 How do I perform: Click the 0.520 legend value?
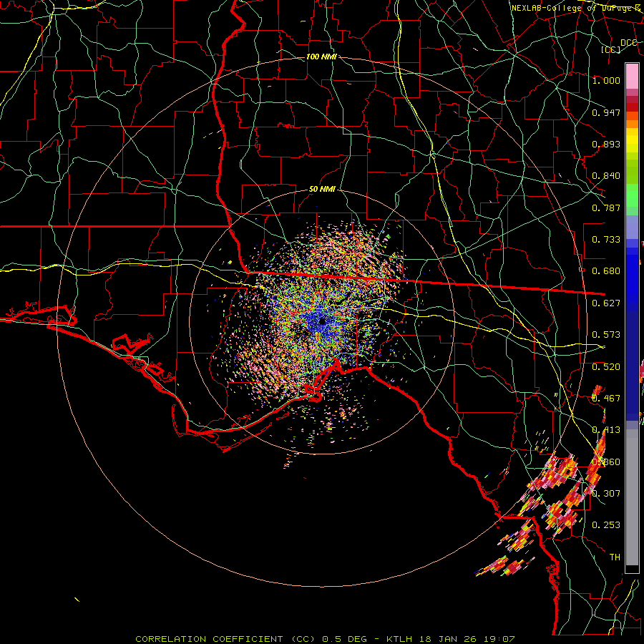click(x=606, y=367)
